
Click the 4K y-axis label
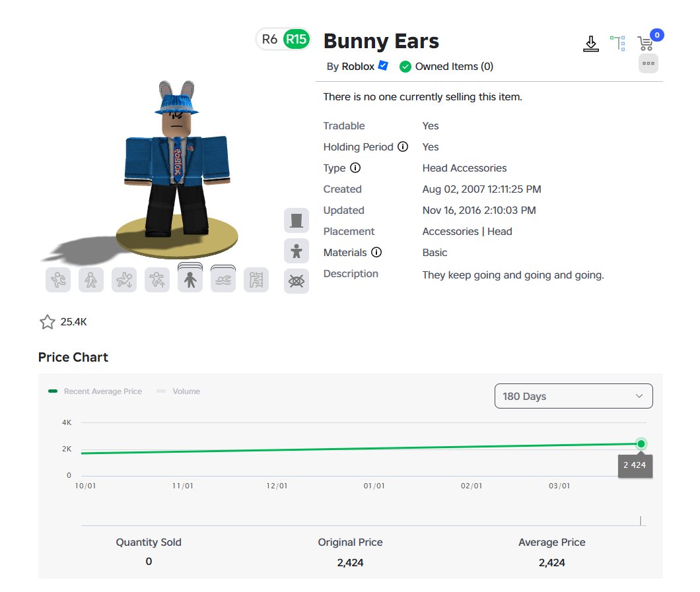(67, 422)
